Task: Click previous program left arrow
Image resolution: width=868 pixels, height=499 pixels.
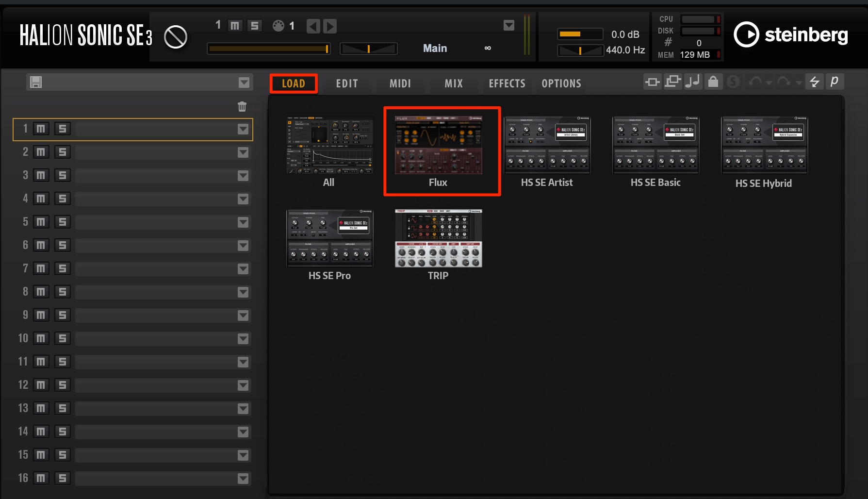Action: pos(313,26)
